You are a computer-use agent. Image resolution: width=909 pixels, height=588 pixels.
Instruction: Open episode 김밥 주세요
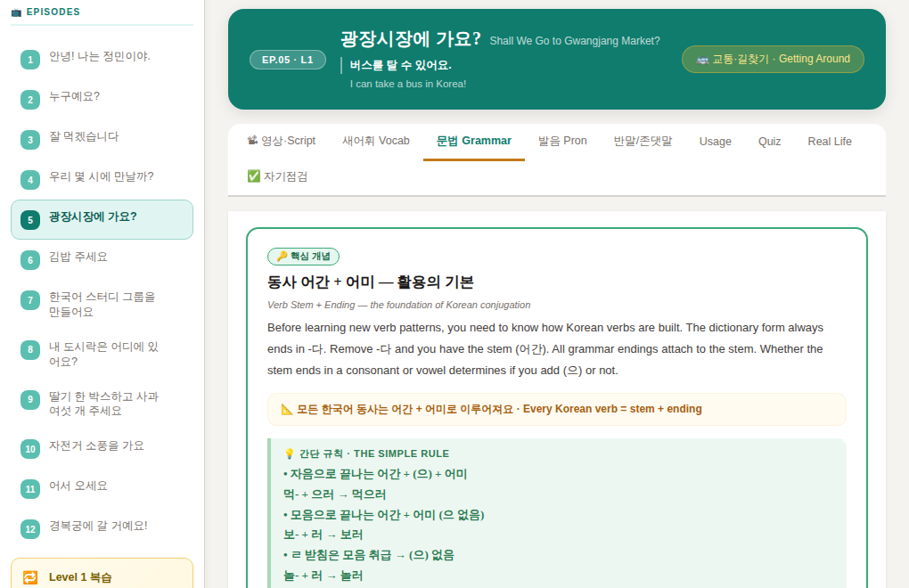click(x=102, y=260)
